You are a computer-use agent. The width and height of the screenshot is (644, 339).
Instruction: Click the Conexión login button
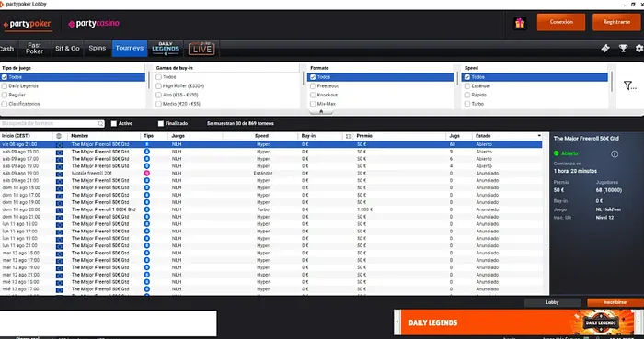point(561,23)
